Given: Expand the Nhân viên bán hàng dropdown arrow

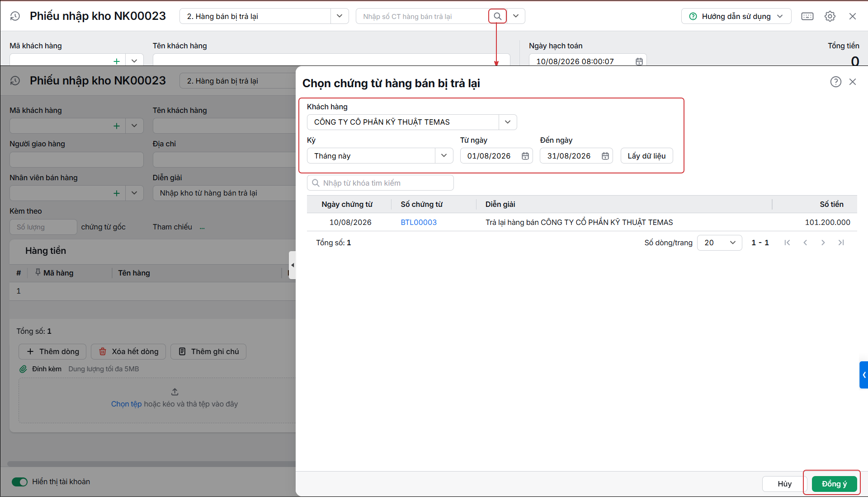Looking at the screenshot, I should 134,193.
